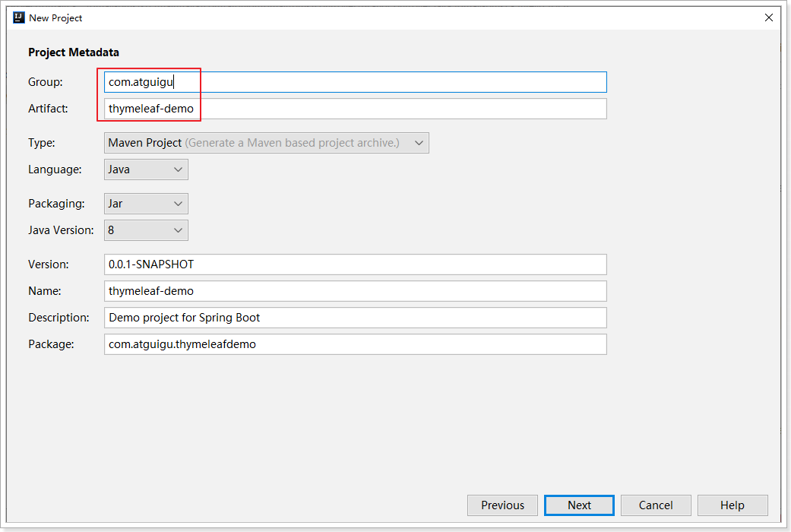Click into the Artifact text field

[x=355, y=109]
